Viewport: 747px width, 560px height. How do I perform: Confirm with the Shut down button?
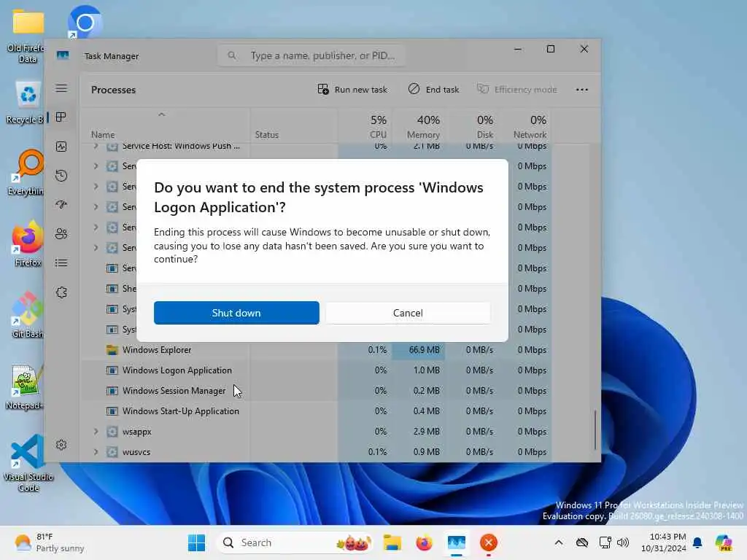pos(236,313)
